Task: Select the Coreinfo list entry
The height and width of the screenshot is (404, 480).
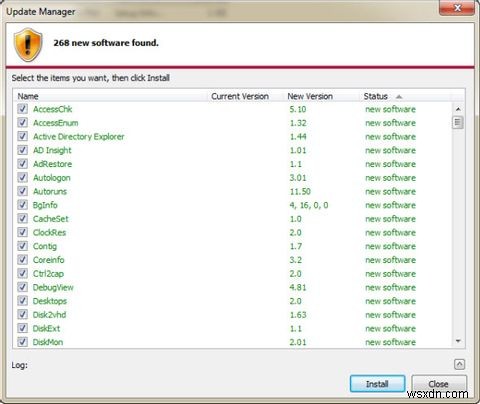Action: 49,260
